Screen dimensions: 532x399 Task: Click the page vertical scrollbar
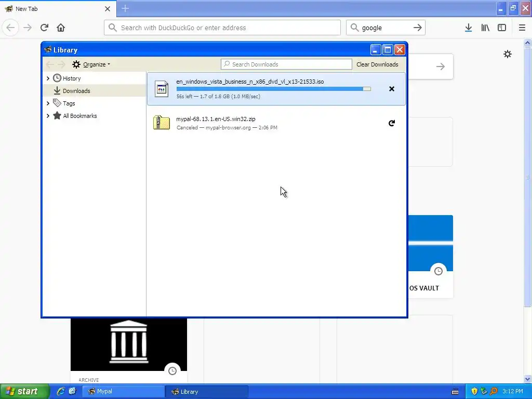[x=527, y=177]
